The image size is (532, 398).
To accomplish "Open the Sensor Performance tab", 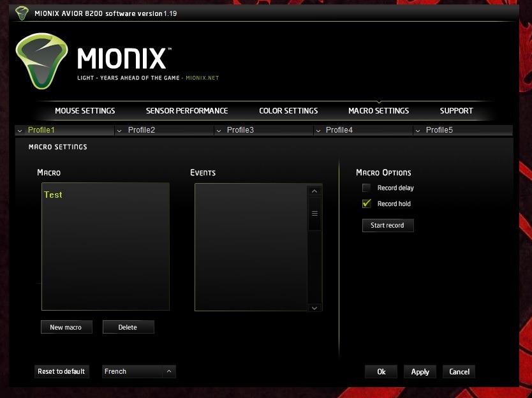I will tap(187, 110).
